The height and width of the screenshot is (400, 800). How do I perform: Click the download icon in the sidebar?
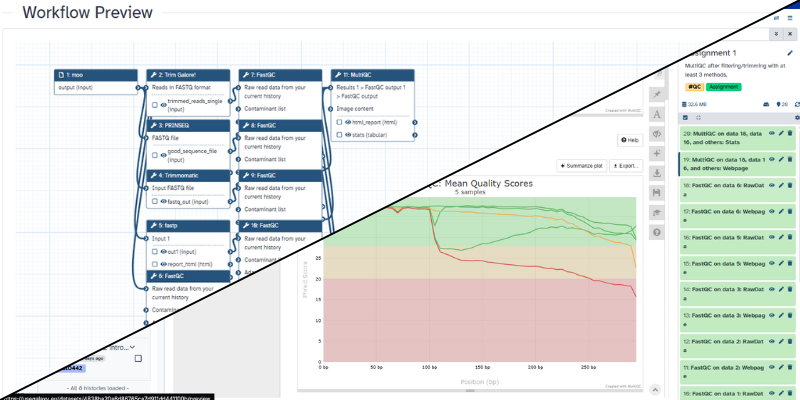pos(657,173)
